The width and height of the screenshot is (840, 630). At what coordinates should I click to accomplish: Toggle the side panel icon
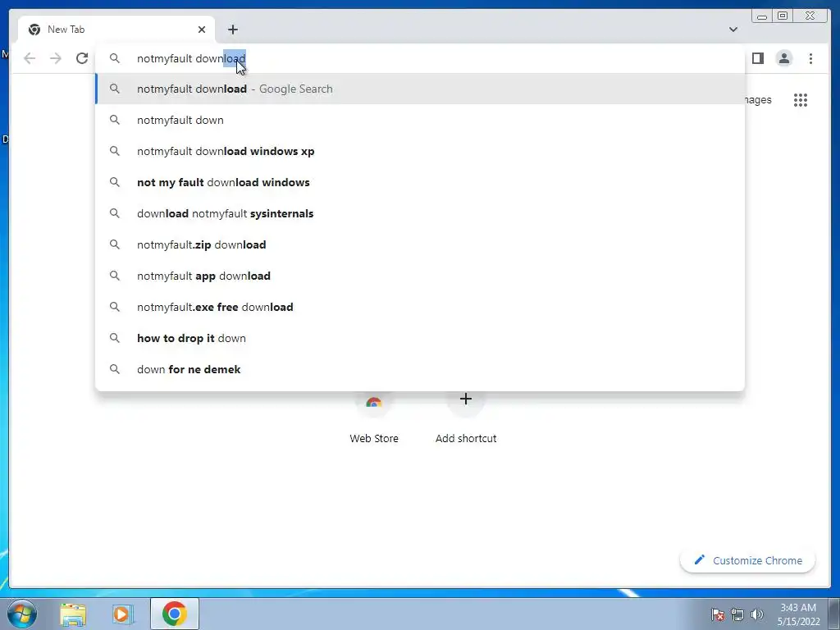(x=757, y=58)
